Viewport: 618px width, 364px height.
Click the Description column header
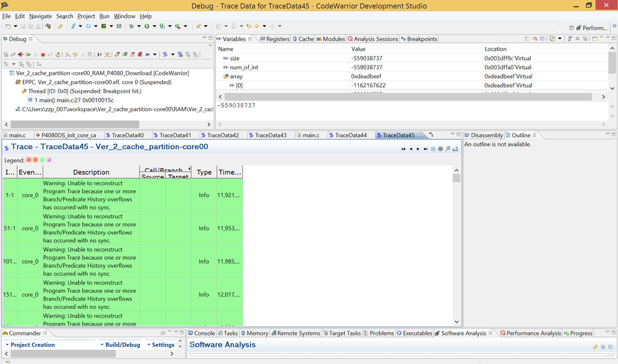coord(91,172)
